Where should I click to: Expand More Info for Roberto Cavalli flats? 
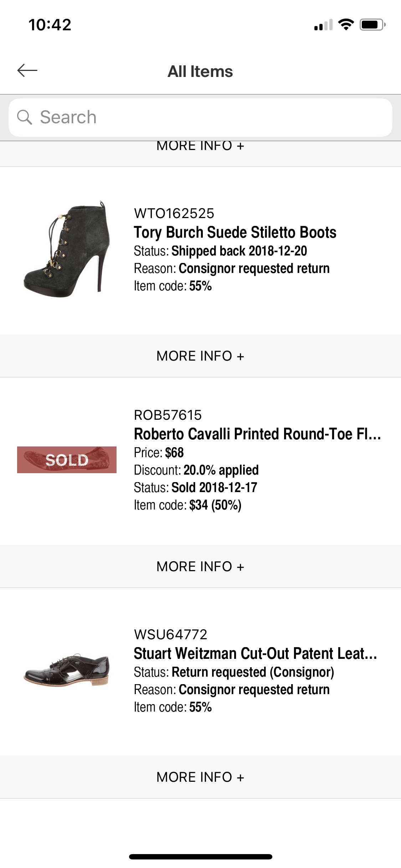point(200,566)
